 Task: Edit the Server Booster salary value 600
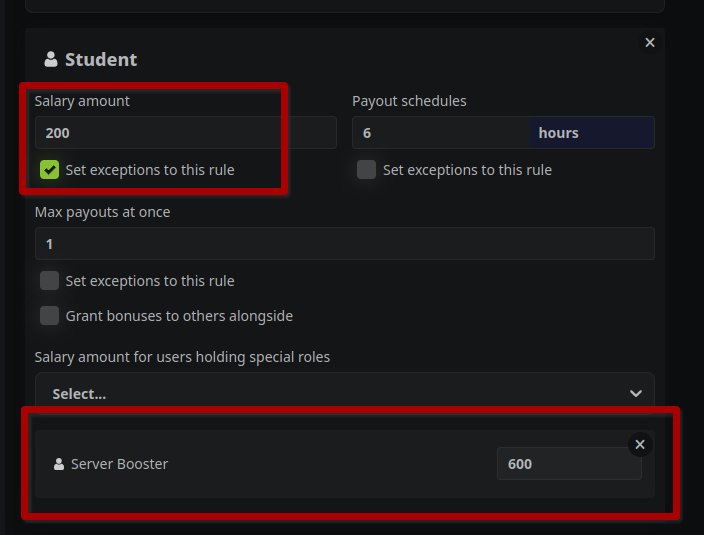(x=568, y=464)
